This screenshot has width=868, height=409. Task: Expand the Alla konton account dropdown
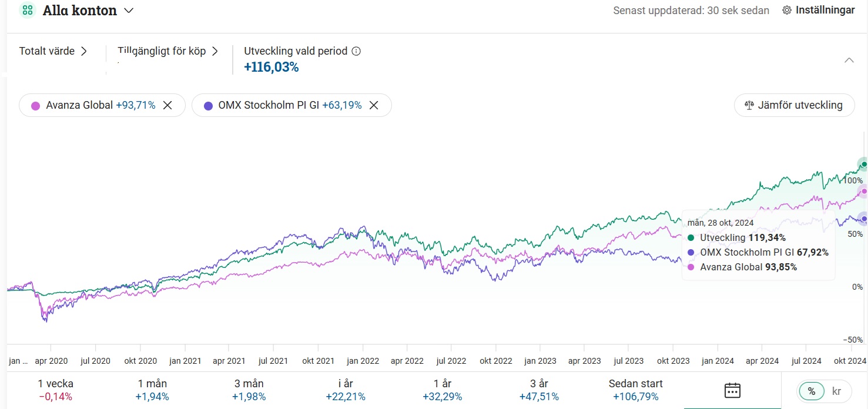pyautogui.click(x=129, y=11)
